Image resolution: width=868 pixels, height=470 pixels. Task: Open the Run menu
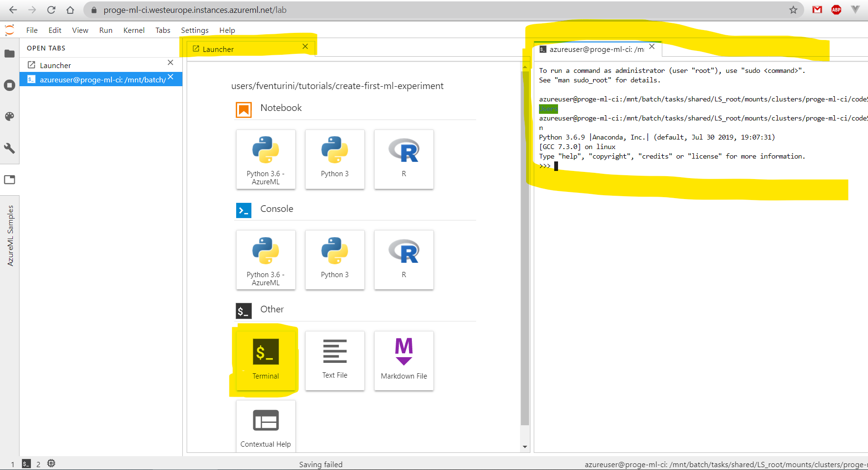click(x=106, y=30)
